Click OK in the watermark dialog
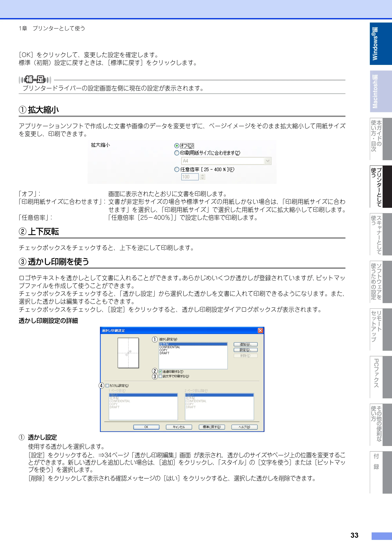 (146, 427)
